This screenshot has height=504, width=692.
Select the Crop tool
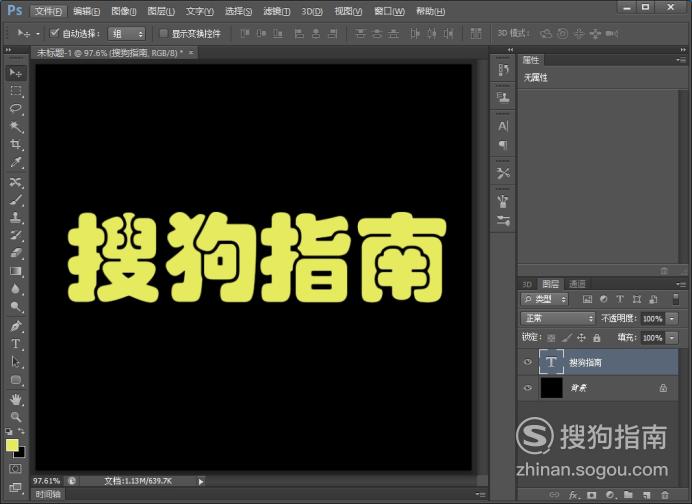[16, 144]
